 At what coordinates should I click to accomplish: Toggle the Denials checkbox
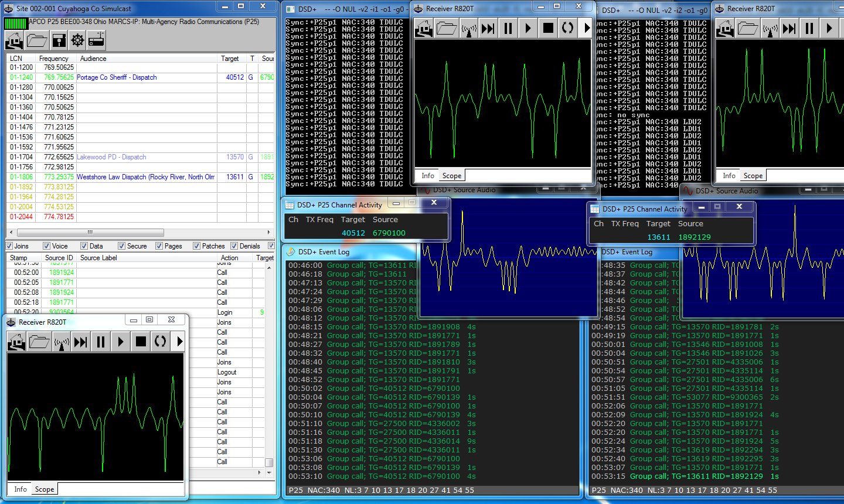coord(234,246)
